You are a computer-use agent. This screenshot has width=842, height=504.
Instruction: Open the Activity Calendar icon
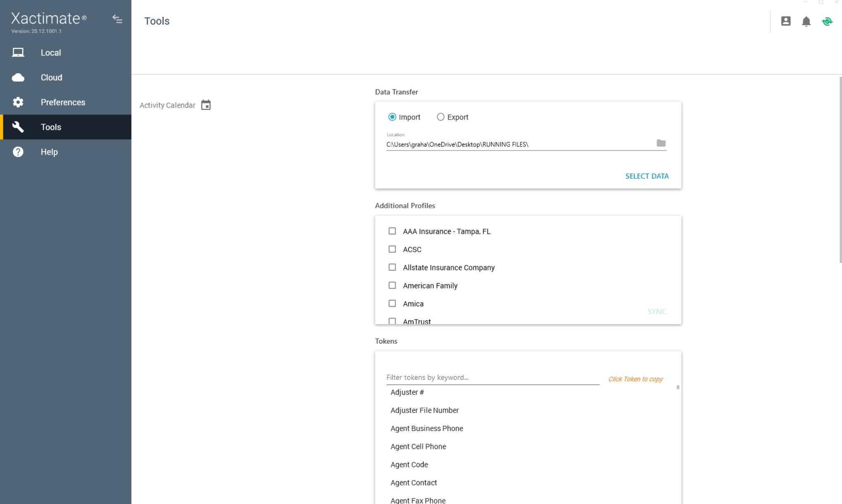[206, 105]
